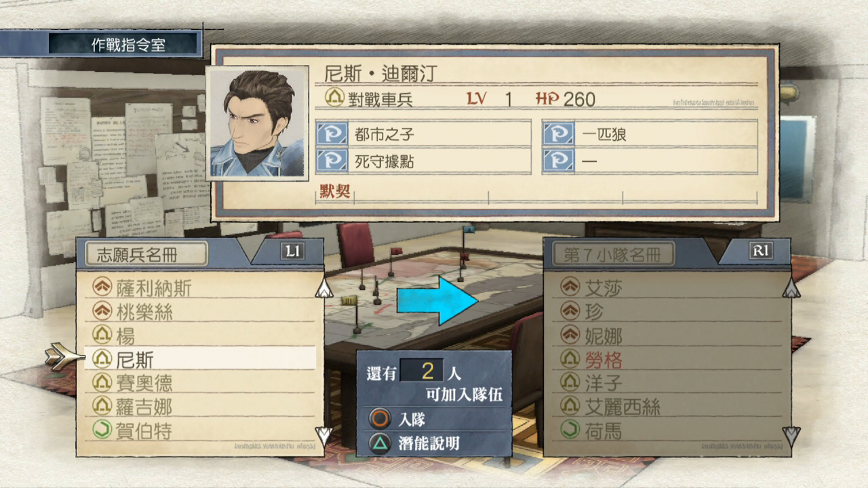The image size is (868, 488).
Task: Select the 都市之子 potential icon
Action: click(x=332, y=134)
